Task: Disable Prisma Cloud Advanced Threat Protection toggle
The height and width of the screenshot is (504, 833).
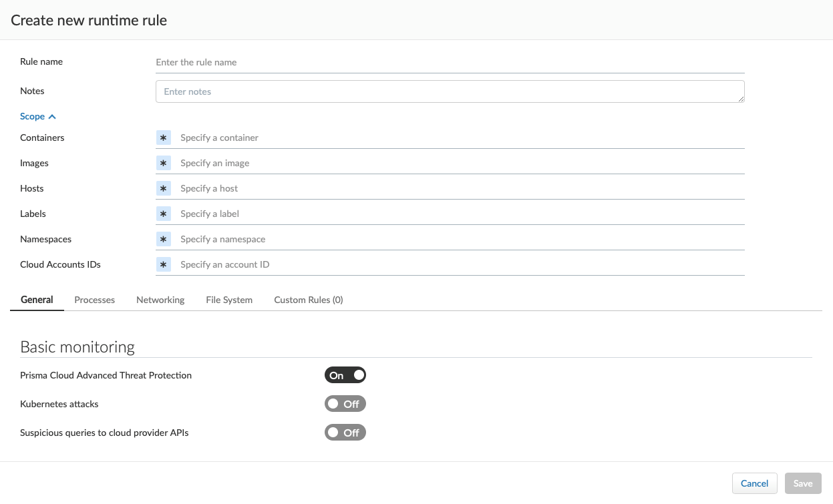Action: coord(345,375)
